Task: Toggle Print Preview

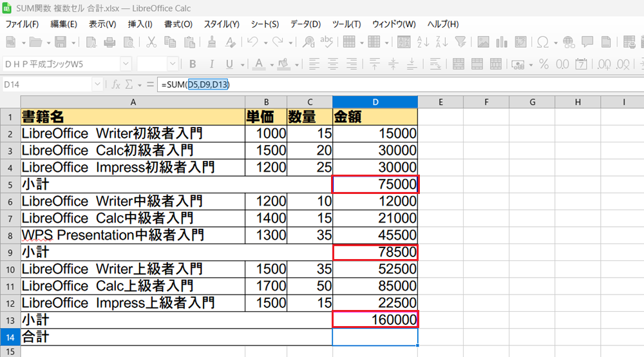Action: (129, 42)
